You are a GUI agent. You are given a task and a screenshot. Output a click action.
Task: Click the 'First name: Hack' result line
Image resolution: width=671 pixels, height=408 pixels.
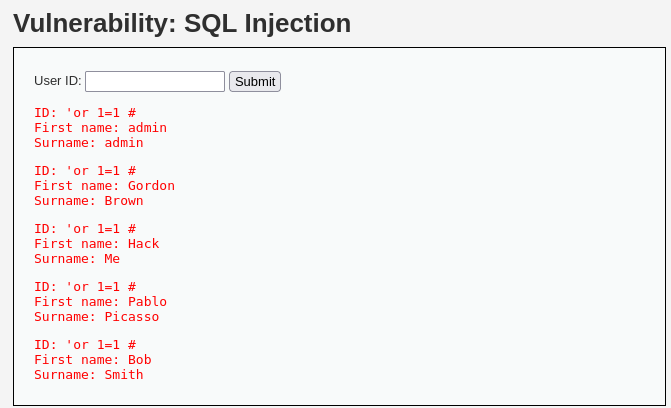click(97, 244)
